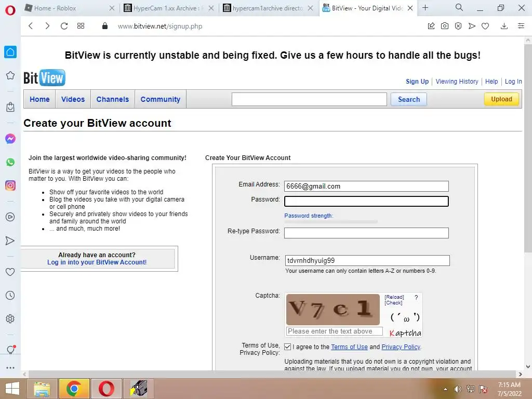The image size is (532, 399).
Task: Focus the site search input field
Action: point(309,99)
